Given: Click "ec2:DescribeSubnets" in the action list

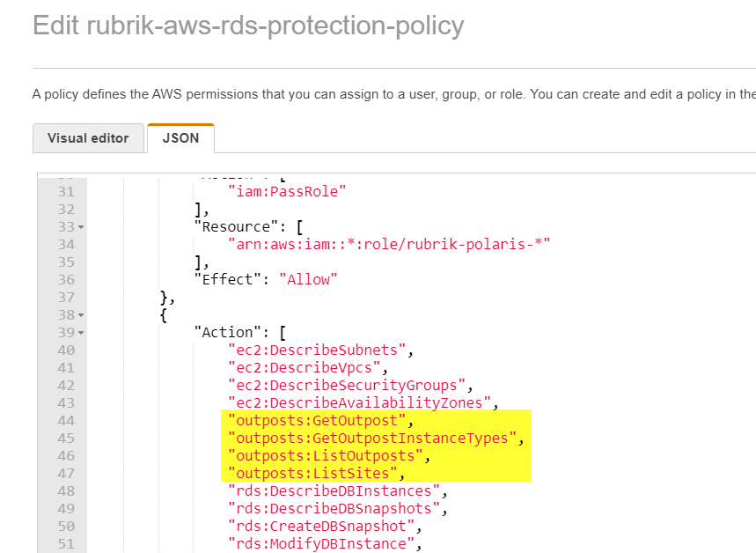Looking at the screenshot, I should (x=317, y=350).
